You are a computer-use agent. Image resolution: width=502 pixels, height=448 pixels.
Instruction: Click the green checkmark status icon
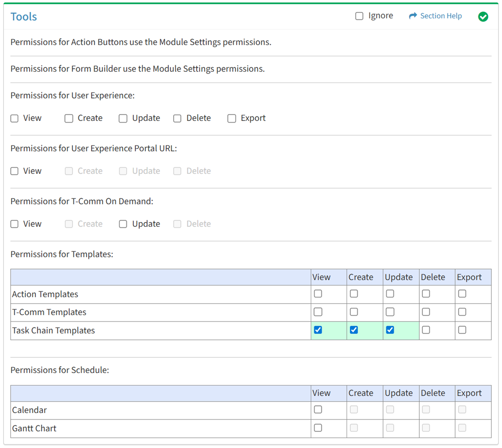[x=483, y=17]
